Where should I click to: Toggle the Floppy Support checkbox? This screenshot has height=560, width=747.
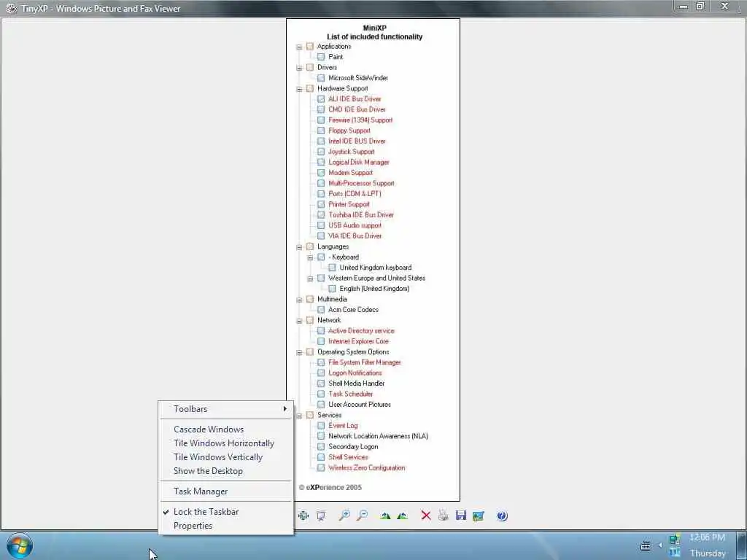pyautogui.click(x=321, y=131)
